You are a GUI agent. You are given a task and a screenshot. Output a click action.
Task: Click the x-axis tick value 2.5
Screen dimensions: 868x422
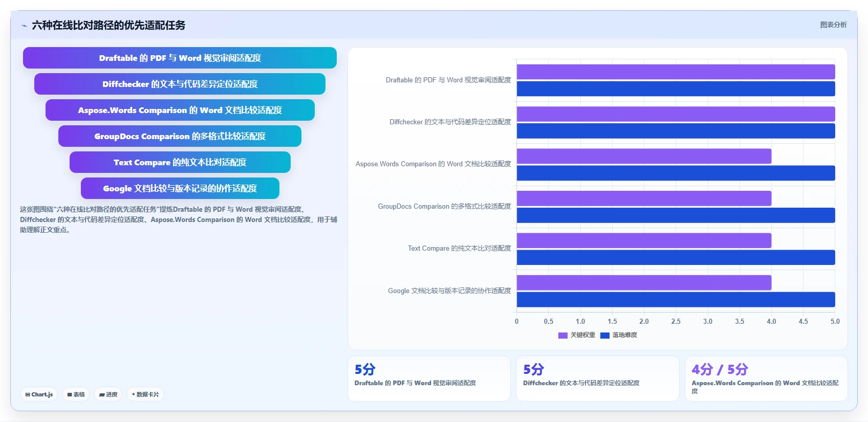(x=676, y=321)
